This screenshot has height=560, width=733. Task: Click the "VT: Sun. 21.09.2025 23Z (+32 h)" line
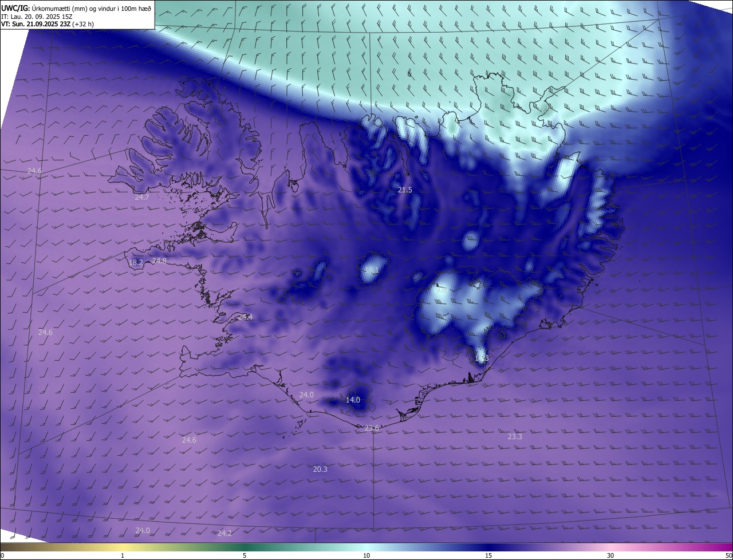click(x=48, y=24)
